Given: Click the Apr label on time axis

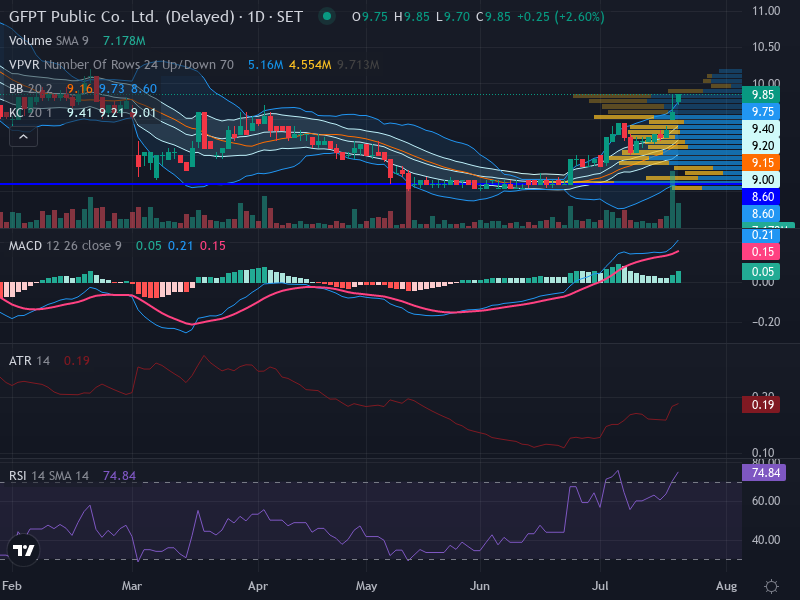Looking at the screenshot, I should (258, 586).
